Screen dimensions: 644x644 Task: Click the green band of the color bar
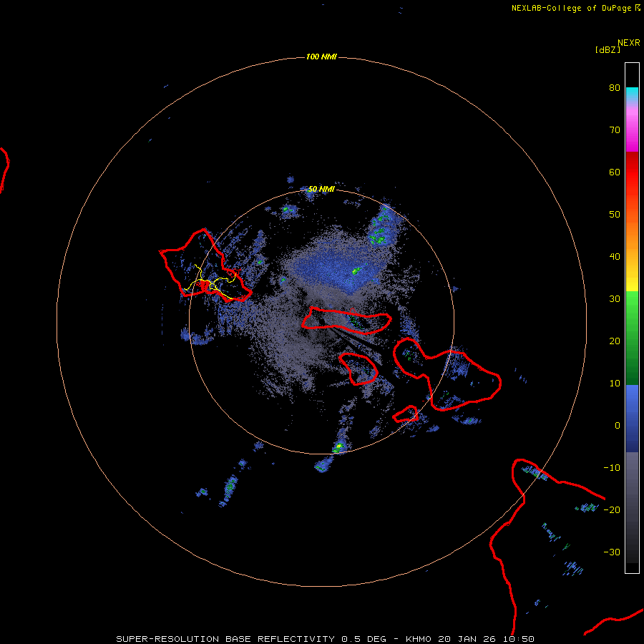point(632,338)
